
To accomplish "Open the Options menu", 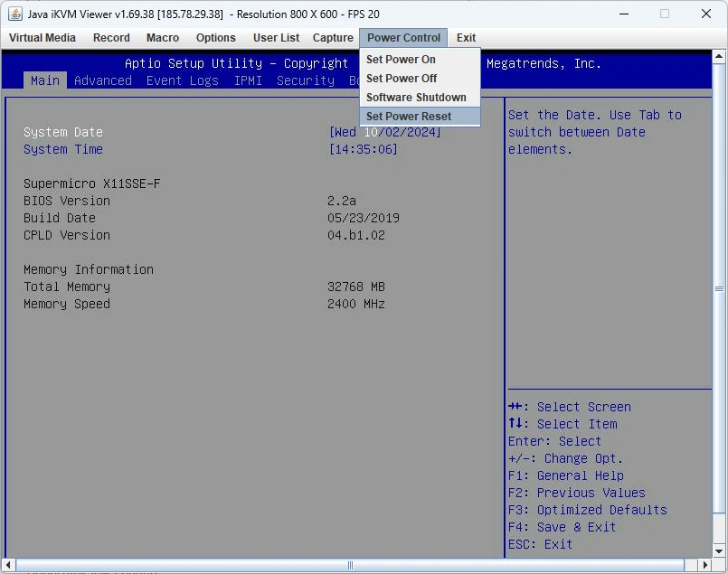I will [x=216, y=38].
